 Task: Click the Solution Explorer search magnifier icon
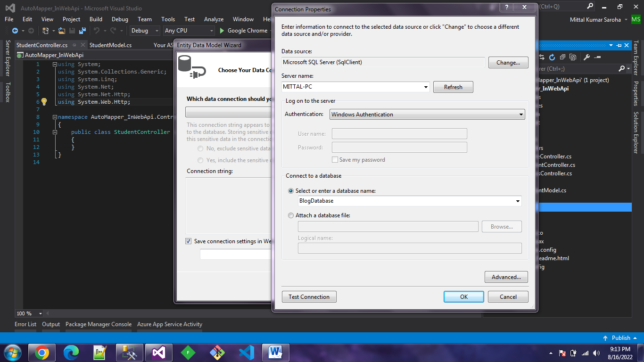[622, 69]
